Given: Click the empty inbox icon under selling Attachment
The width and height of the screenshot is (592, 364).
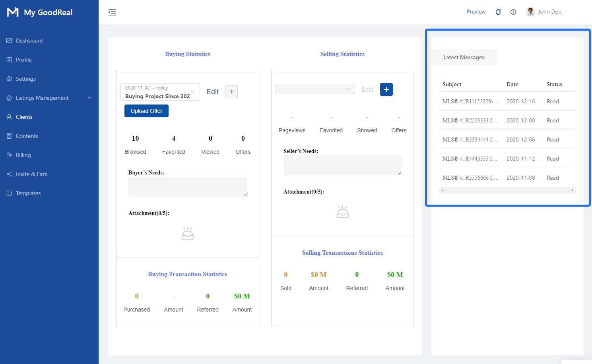Looking at the screenshot, I should point(342,212).
